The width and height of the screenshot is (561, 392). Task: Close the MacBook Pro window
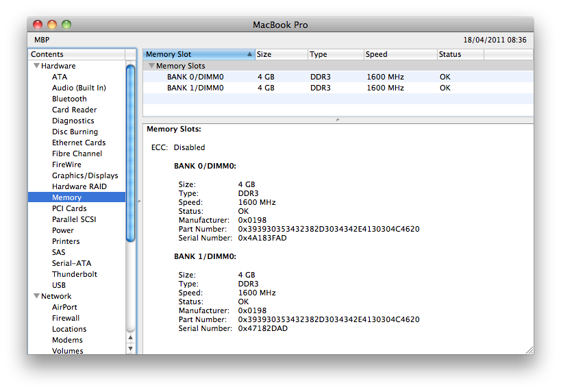click(38, 25)
